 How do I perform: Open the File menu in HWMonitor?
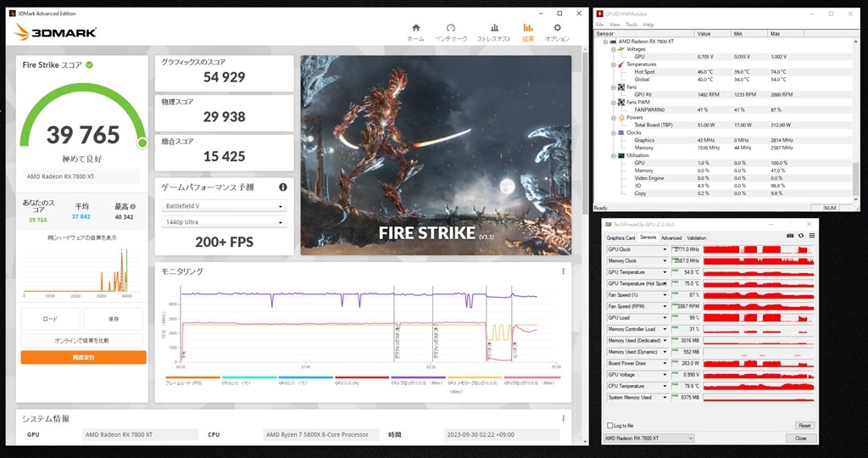pos(599,25)
